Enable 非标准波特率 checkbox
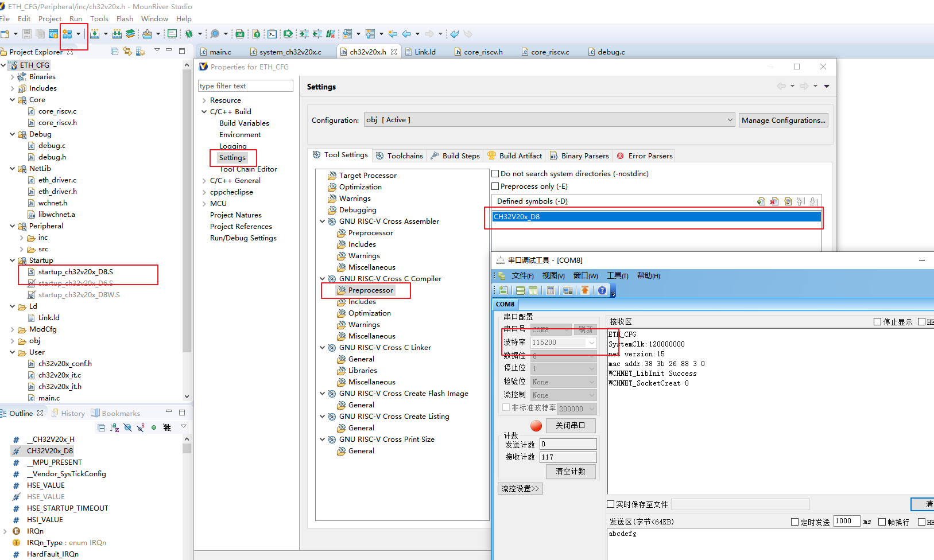This screenshot has width=934, height=560. (506, 407)
